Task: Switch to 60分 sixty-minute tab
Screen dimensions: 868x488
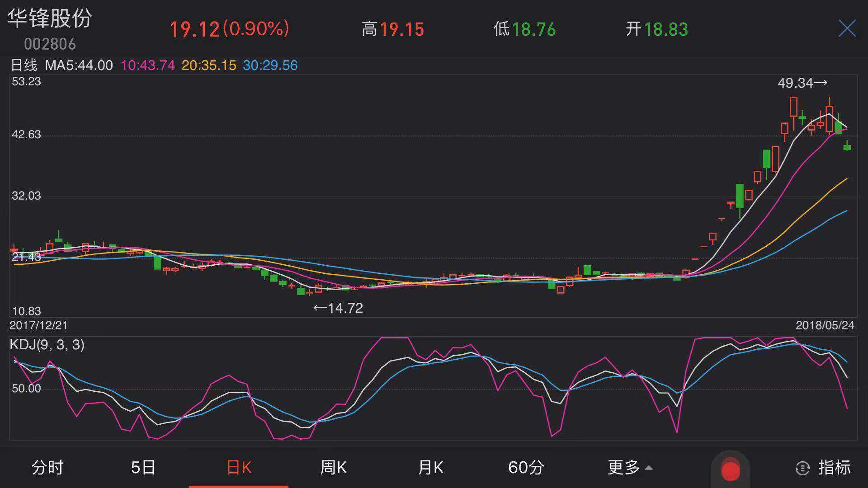Action: coord(526,467)
